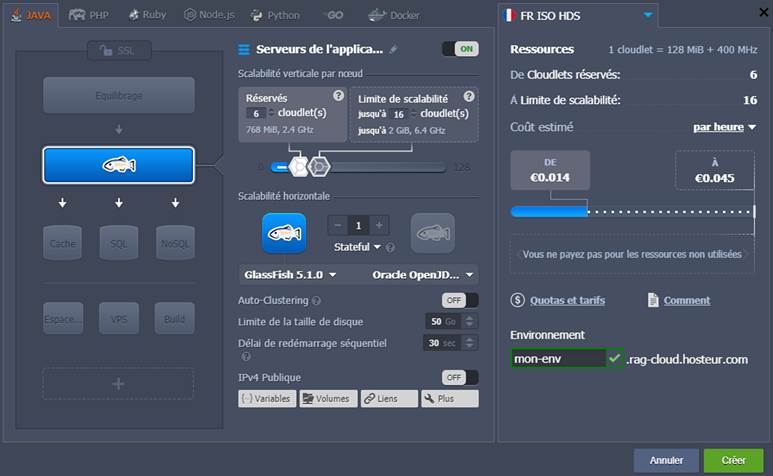
Task: Open the GlassFish 5.1.0 version dropdown
Action: point(290,275)
